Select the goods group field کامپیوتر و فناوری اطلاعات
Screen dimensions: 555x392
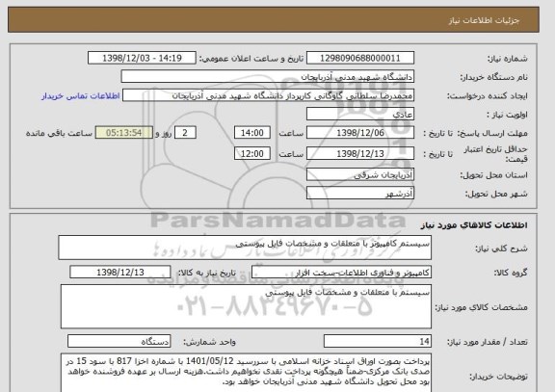click(x=341, y=273)
